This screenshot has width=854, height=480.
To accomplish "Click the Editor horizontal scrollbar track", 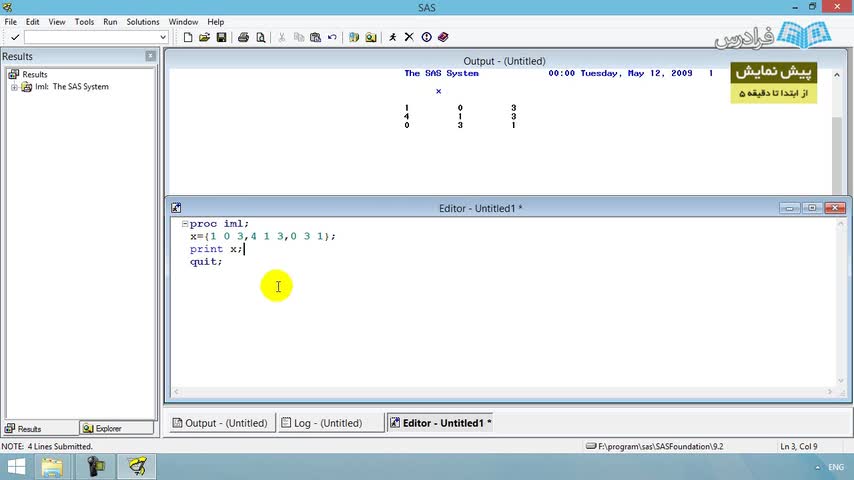I will tap(502, 392).
